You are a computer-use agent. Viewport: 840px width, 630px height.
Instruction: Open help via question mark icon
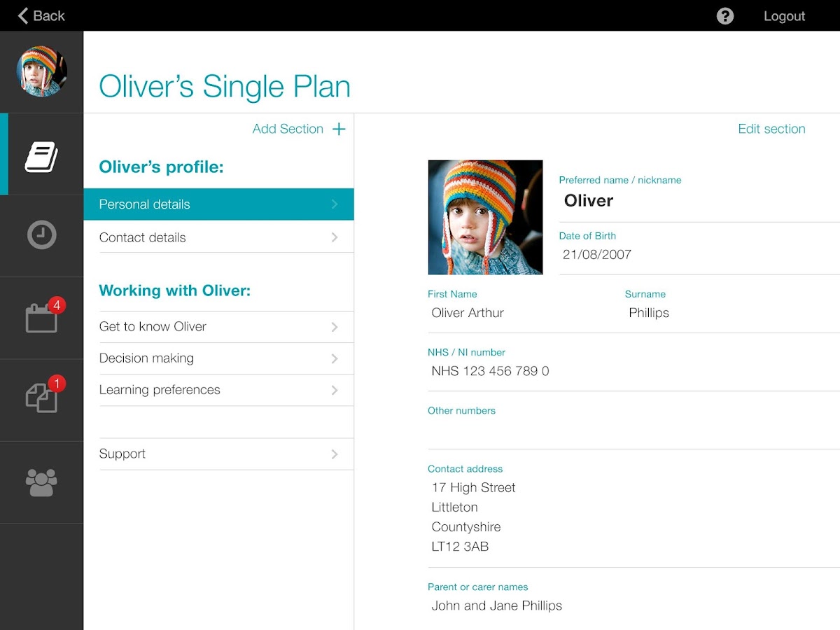click(725, 15)
